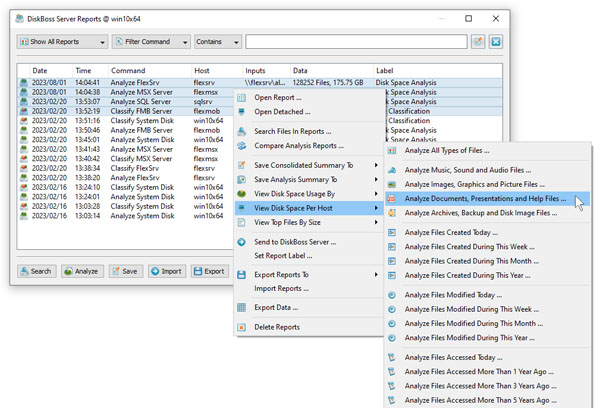The height and width of the screenshot is (408, 600).
Task: Click the Compare Analysis Reports icon
Action: 241,146
